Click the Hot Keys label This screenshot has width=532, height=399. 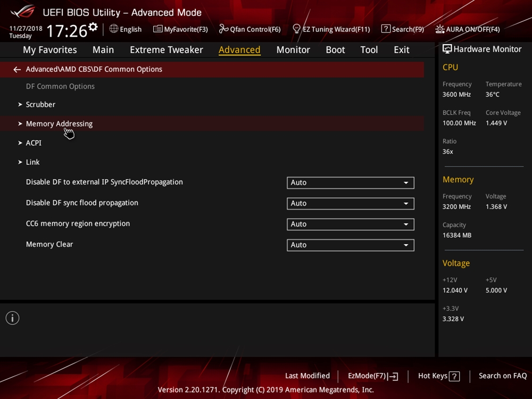[433, 376]
